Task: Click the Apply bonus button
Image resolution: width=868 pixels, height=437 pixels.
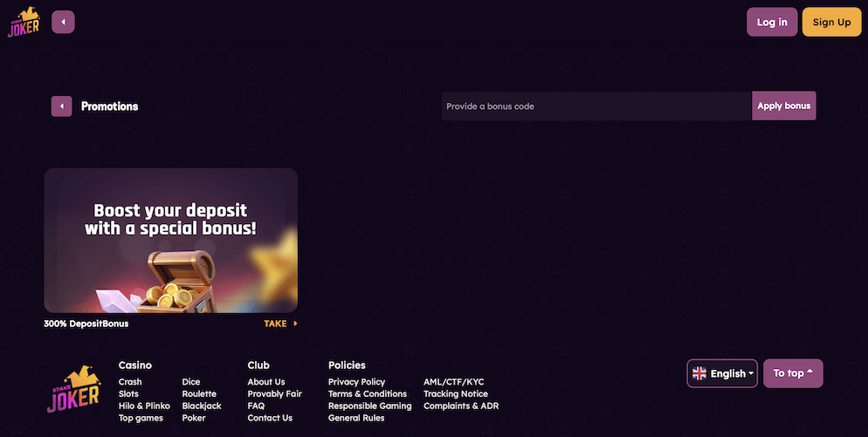Action: pos(783,106)
